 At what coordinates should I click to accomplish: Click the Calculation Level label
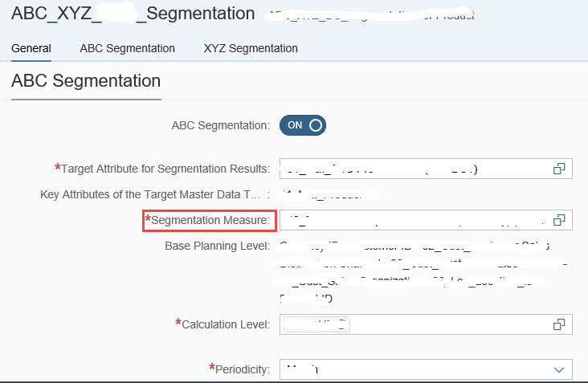pyautogui.click(x=223, y=324)
